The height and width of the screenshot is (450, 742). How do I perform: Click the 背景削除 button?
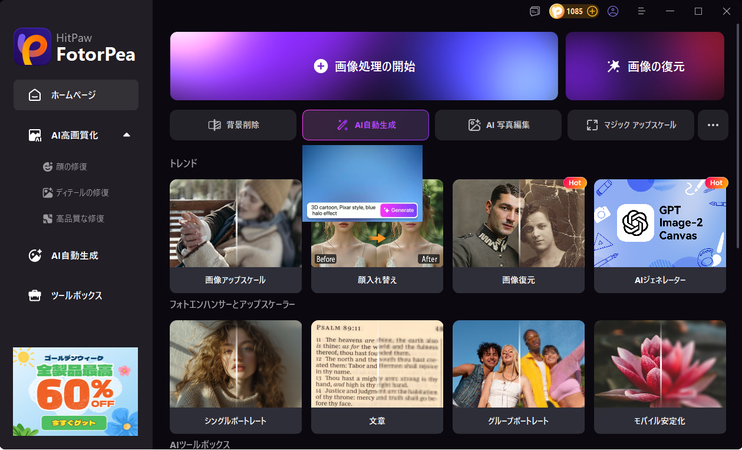coord(233,125)
